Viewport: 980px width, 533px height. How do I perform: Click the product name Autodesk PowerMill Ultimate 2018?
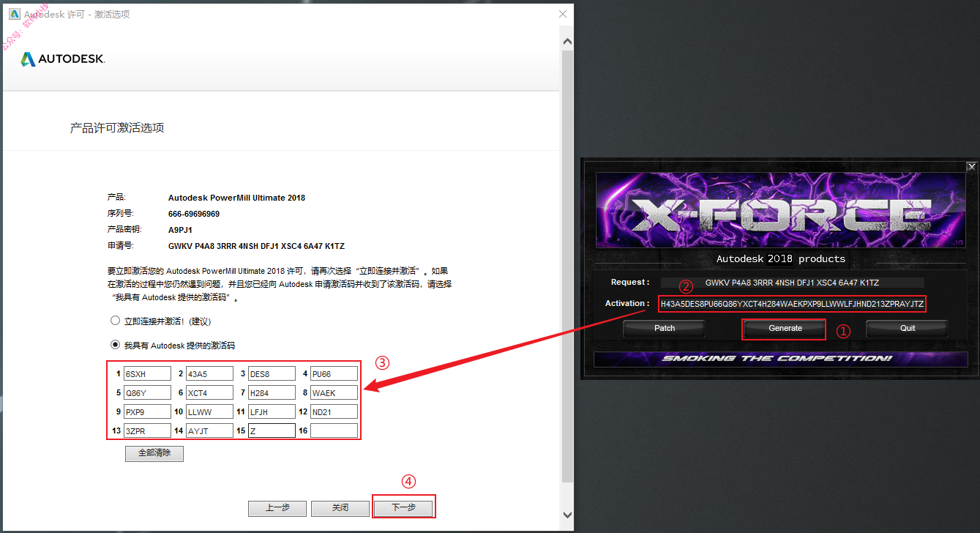point(236,198)
